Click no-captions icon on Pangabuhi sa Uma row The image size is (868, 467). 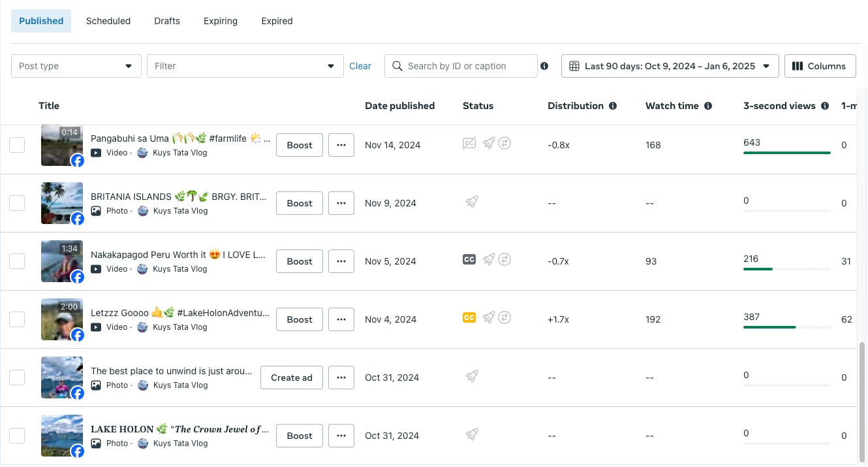[x=469, y=143]
